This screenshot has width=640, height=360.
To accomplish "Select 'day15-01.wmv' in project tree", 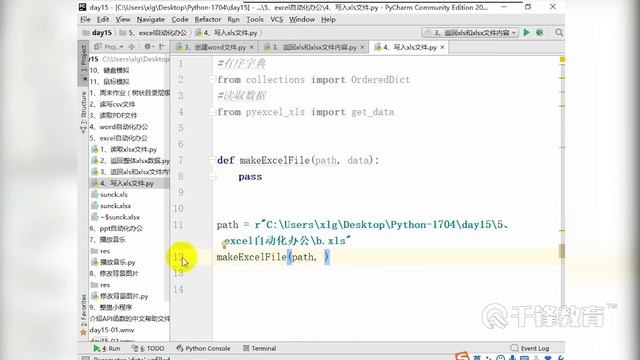I will [112, 330].
